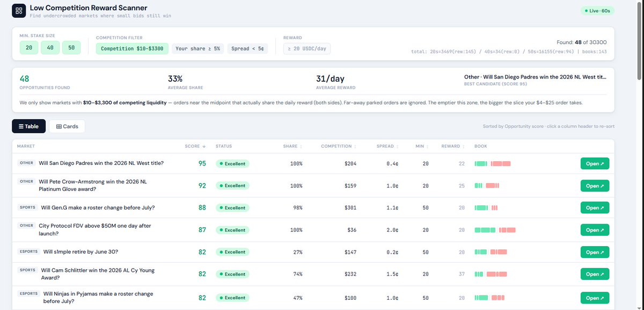Switch to the Table view tab

(29, 126)
